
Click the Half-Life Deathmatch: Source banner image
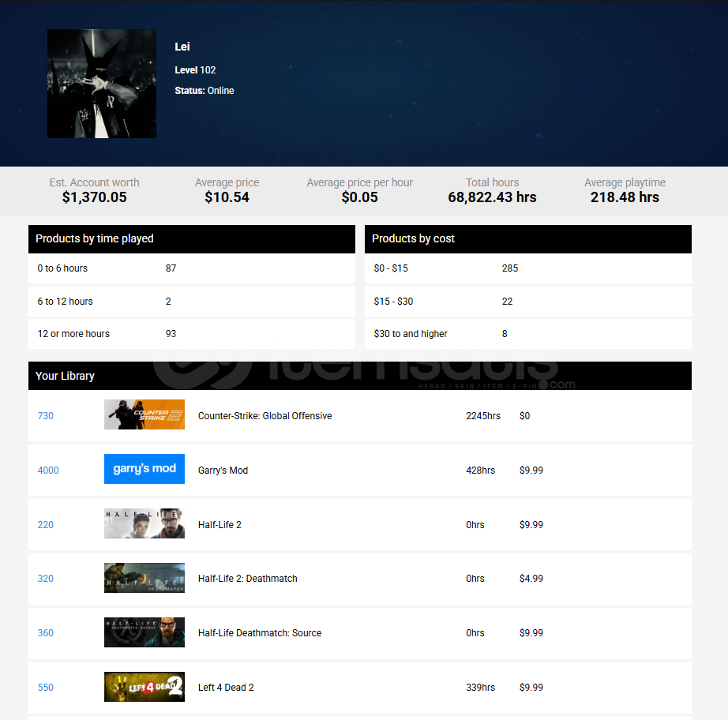(x=144, y=632)
